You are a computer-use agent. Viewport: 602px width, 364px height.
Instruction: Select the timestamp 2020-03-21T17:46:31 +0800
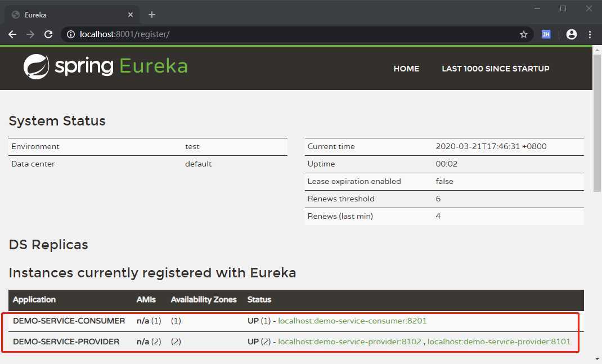click(x=491, y=146)
